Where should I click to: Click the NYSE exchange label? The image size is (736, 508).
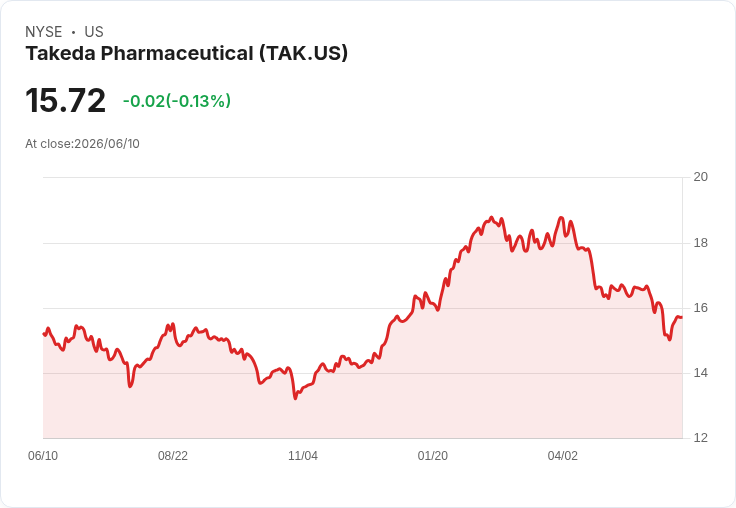[x=44, y=32]
